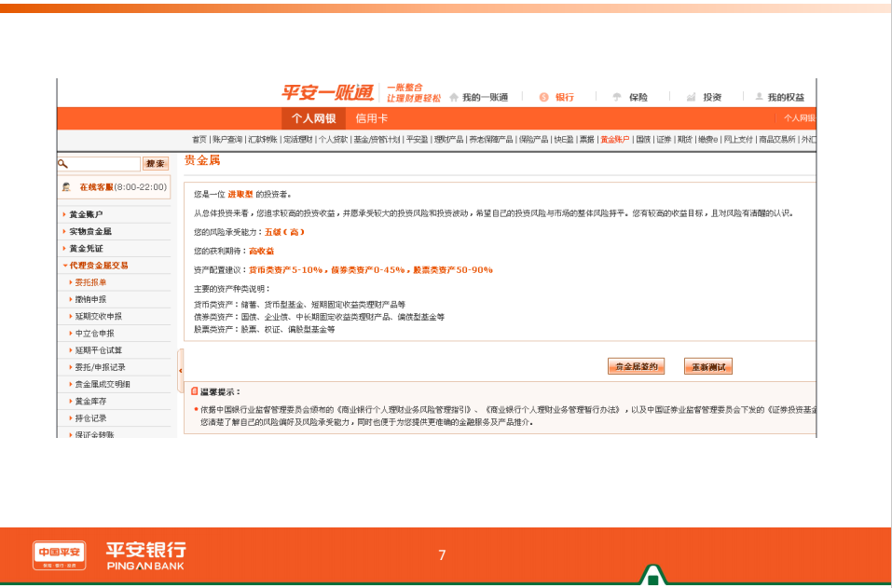Select 保证金转账 in sidebar
The width and height of the screenshot is (892, 588).
click(x=94, y=434)
